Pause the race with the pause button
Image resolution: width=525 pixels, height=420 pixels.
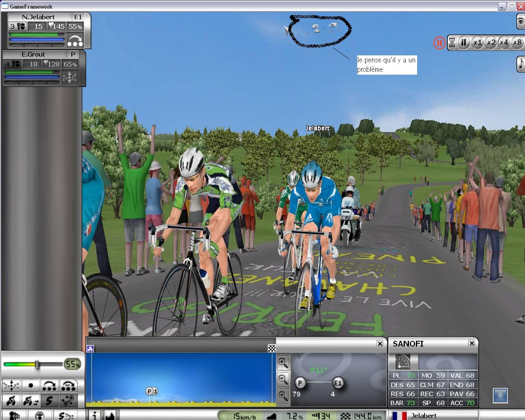pyautogui.click(x=464, y=43)
